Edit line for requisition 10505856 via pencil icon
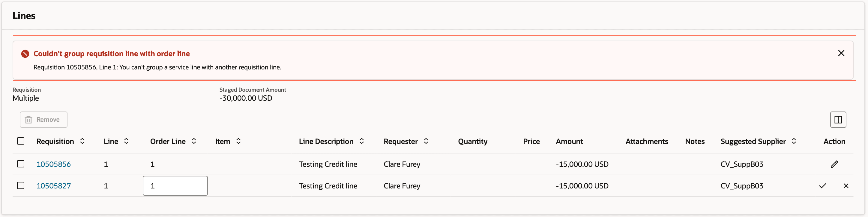The image size is (868, 217). pyautogui.click(x=835, y=164)
